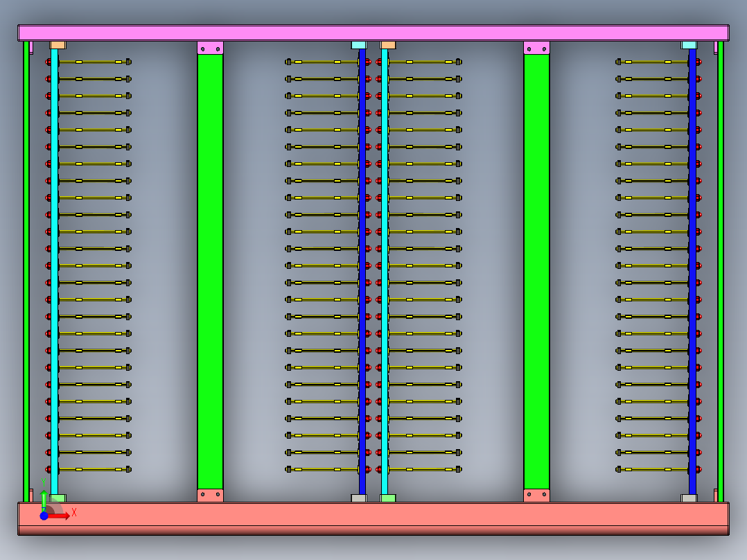Select grey foot block under center blue rail
The width and height of the screenshot is (747, 560).
pyautogui.click(x=359, y=498)
